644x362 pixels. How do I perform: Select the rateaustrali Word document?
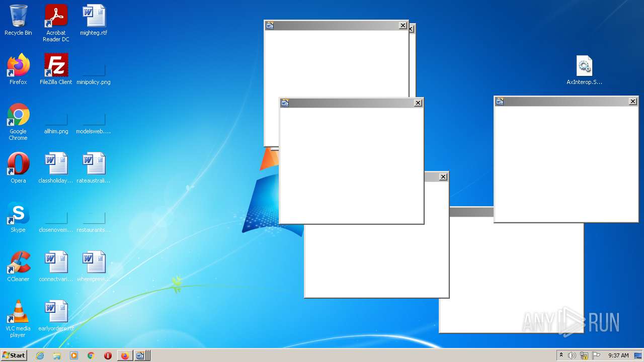click(x=94, y=168)
